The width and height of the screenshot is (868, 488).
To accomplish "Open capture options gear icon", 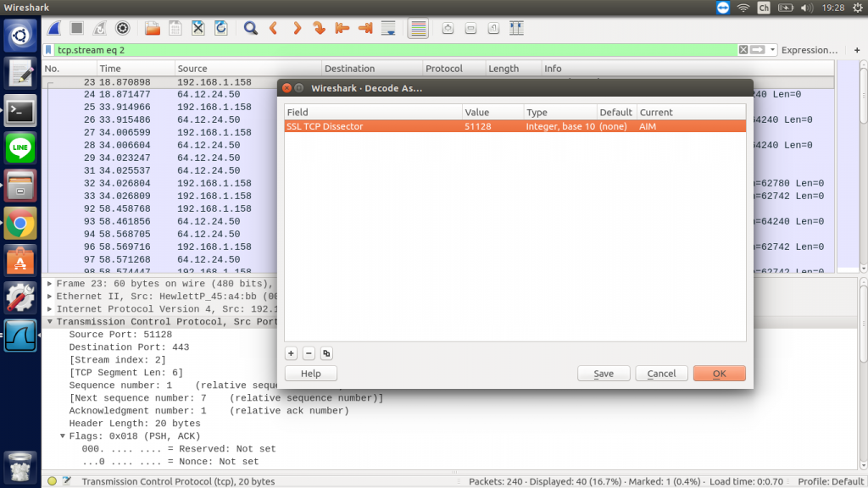I will tap(122, 28).
